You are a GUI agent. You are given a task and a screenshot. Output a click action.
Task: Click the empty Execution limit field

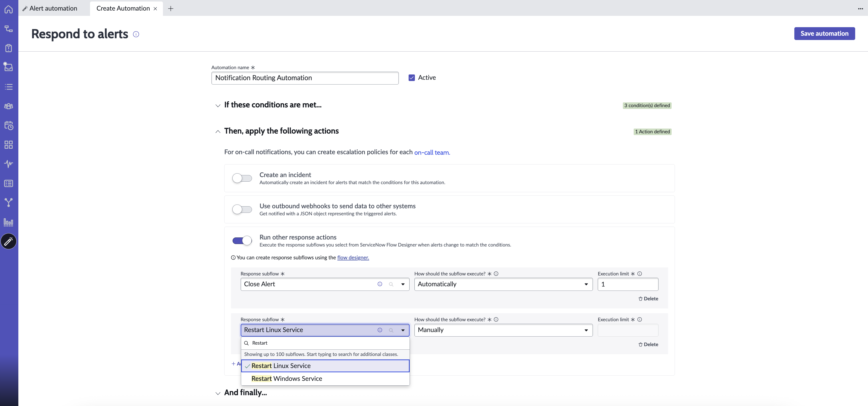click(x=628, y=330)
